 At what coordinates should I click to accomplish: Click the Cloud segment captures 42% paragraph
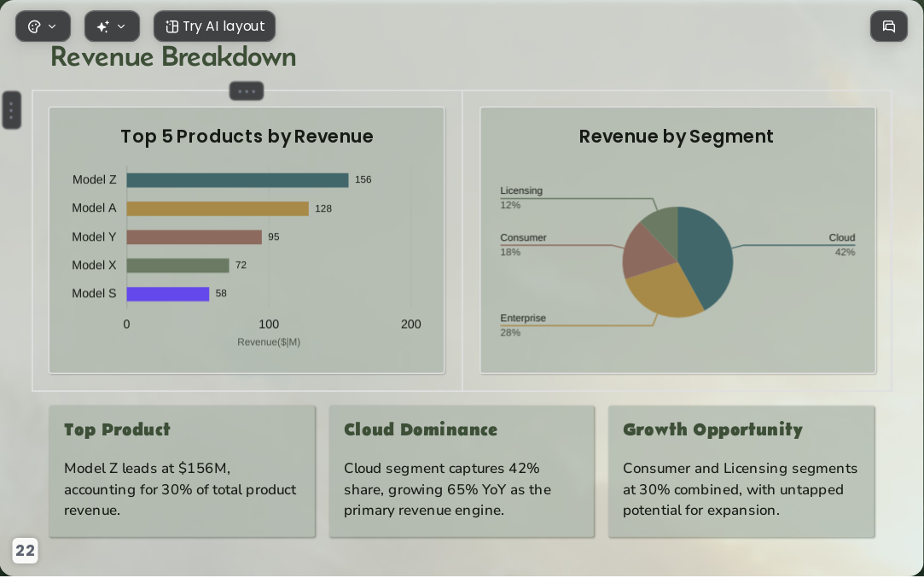pos(448,489)
